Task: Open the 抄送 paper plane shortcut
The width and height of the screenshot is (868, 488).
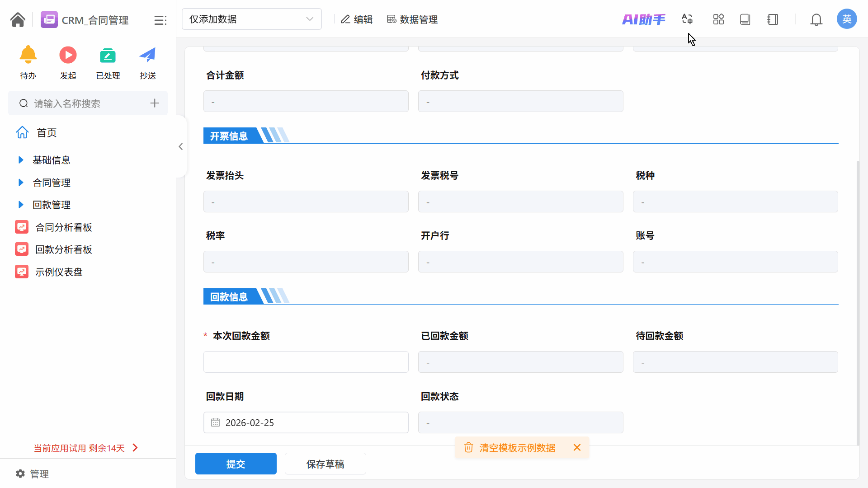Action: point(147,56)
